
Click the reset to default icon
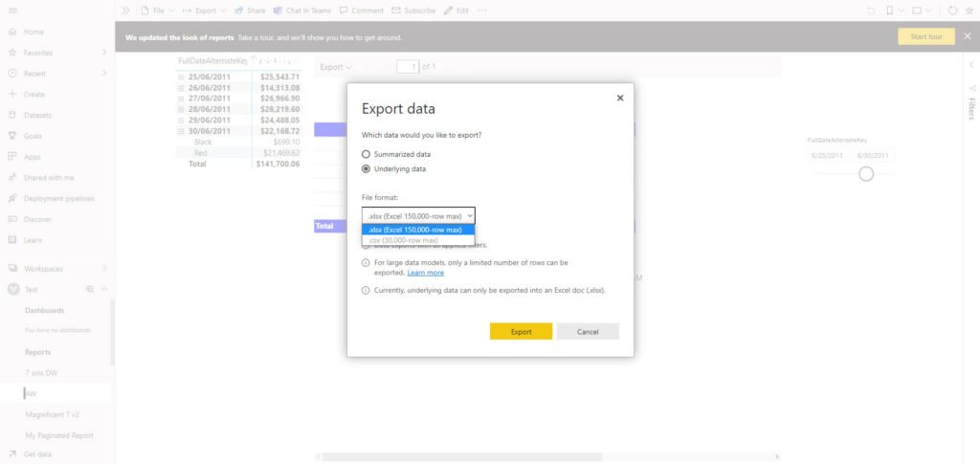tap(871, 11)
